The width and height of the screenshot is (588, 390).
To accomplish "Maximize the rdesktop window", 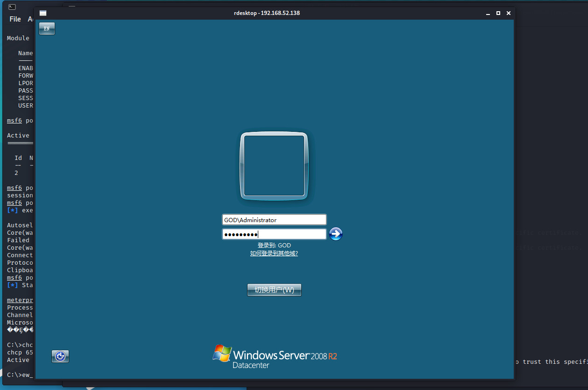I will pyautogui.click(x=498, y=13).
